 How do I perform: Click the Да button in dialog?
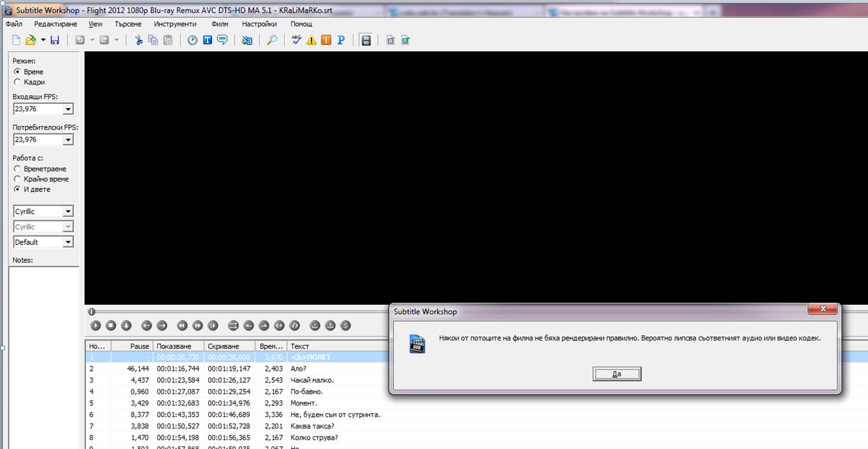click(616, 374)
